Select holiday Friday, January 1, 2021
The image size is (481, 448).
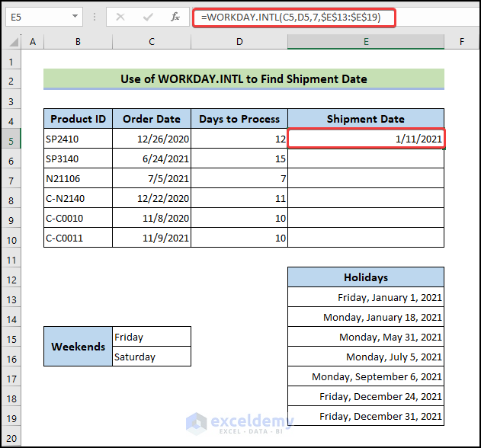coord(366,297)
